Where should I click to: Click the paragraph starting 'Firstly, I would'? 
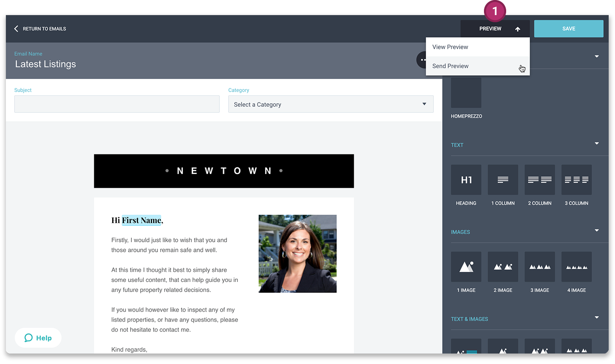tap(169, 245)
